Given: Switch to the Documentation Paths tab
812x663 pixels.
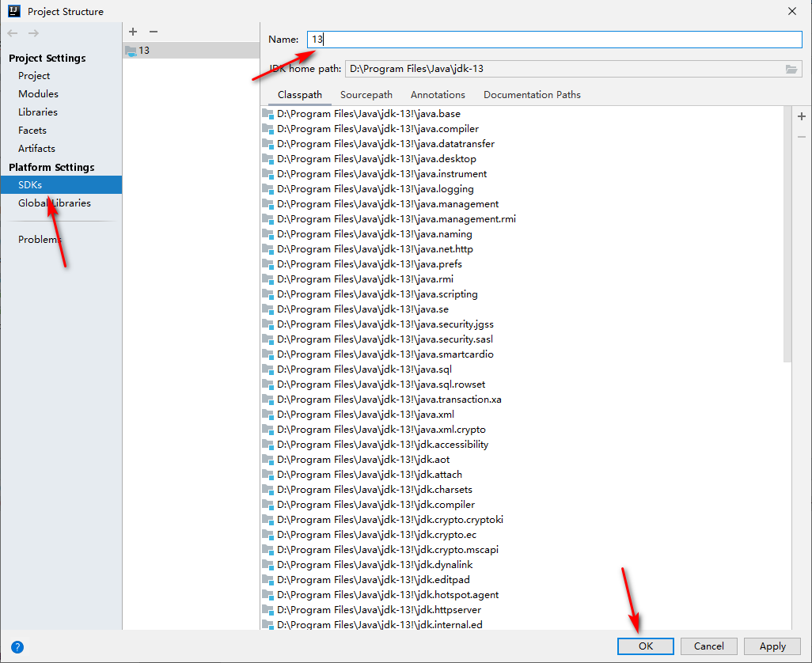Looking at the screenshot, I should tap(531, 94).
